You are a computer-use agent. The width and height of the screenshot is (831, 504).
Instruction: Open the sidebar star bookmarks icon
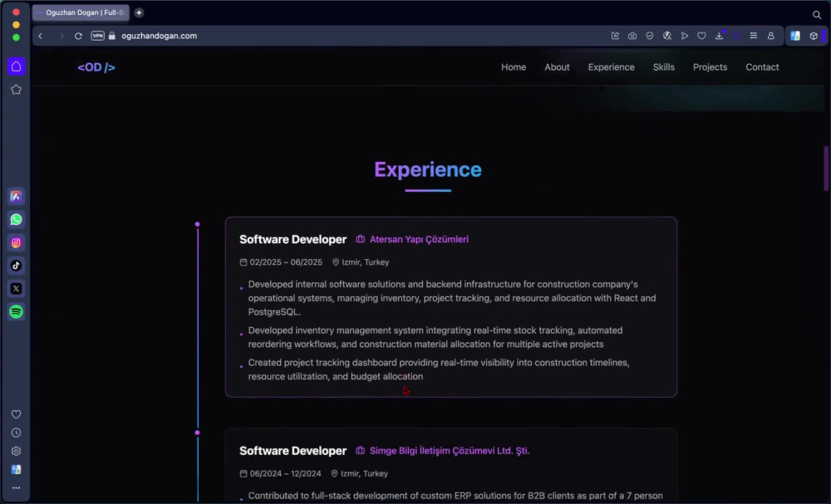click(x=17, y=90)
